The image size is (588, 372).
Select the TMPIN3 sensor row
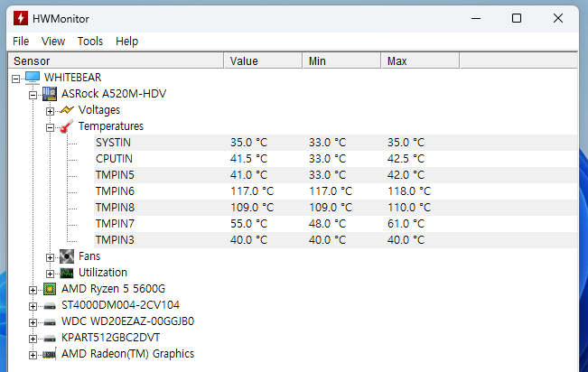coord(335,240)
